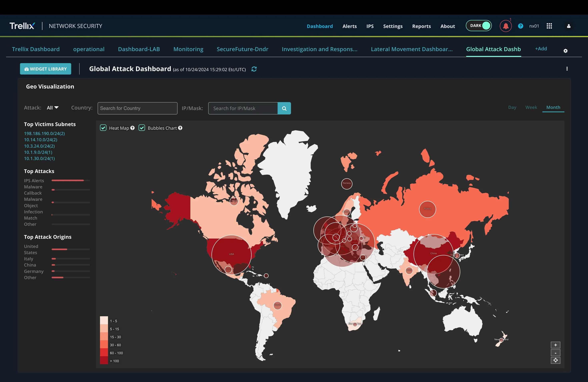This screenshot has width=588, height=382.
Task: Open the Search for Country combo box
Action: click(x=137, y=108)
